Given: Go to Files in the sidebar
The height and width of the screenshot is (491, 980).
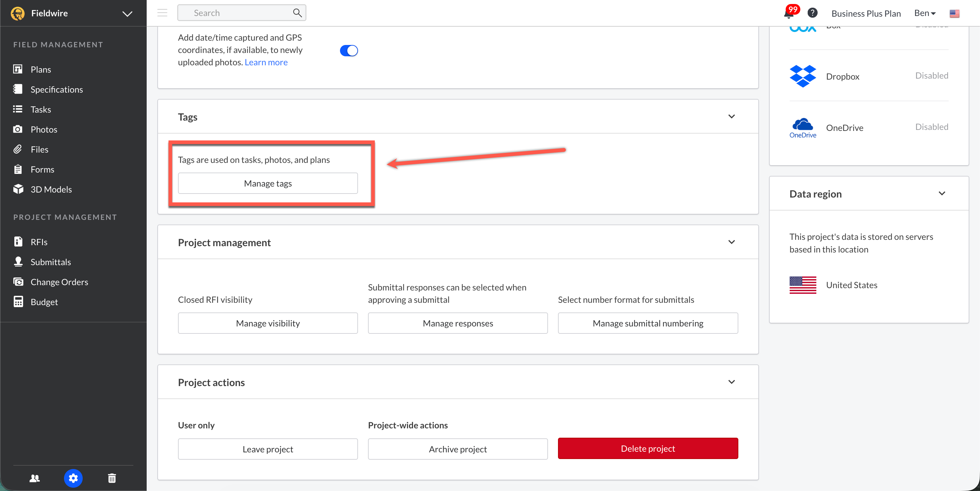Looking at the screenshot, I should [x=39, y=150].
